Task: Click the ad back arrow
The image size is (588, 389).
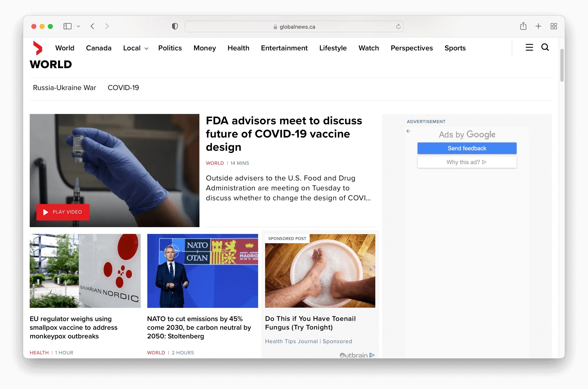Action: [408, 131]
